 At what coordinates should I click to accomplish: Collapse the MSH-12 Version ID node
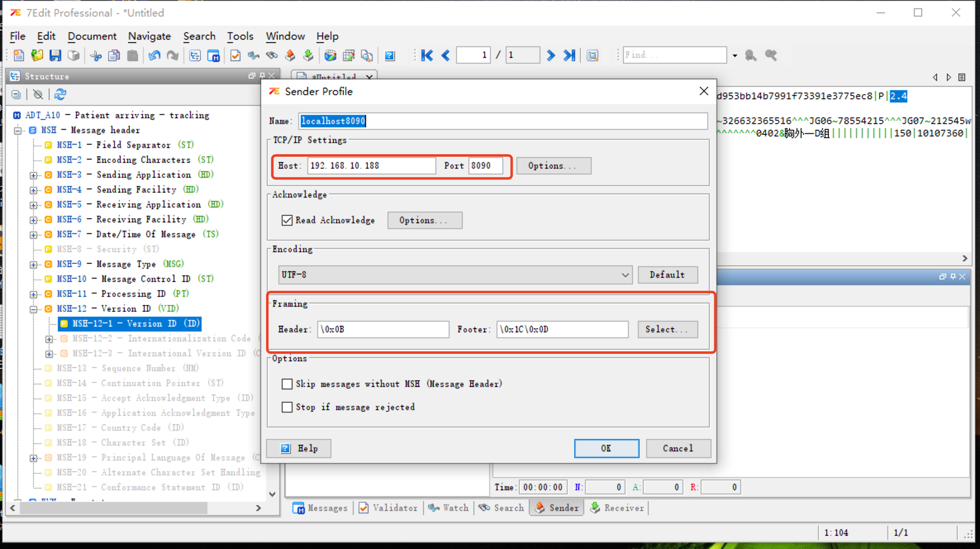[33, 309]
